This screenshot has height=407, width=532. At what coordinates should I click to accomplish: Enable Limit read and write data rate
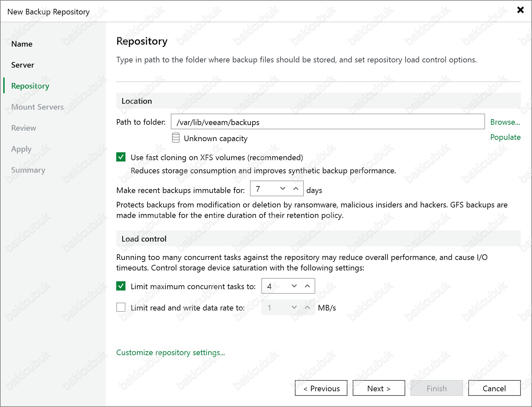pos(121,307)
